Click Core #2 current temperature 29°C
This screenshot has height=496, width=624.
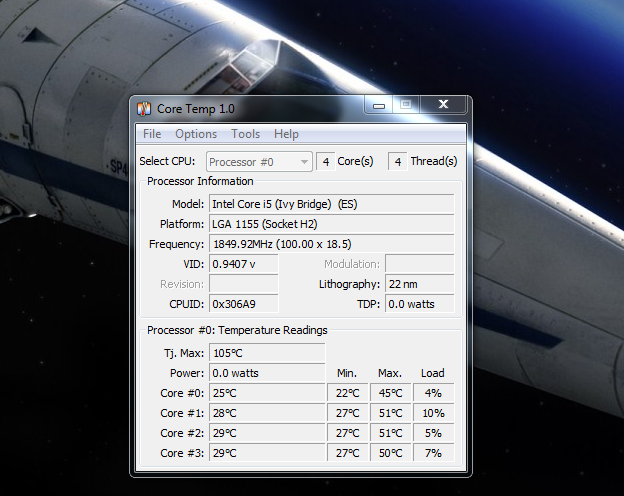click(x=267, y=433)
